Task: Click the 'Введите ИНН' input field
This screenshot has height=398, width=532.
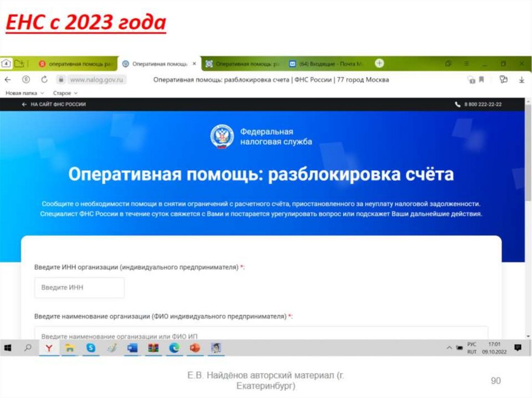Action: pyautogui.click(x=79, y=287)
